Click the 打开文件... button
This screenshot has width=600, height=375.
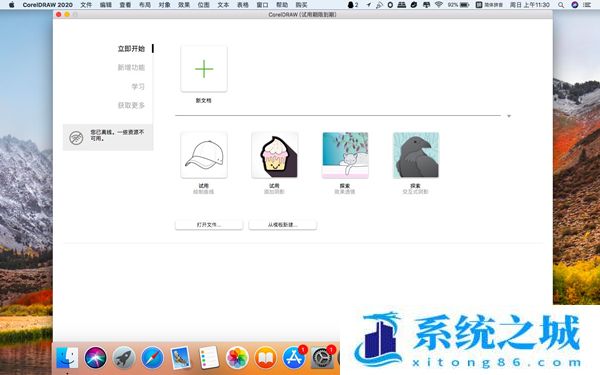point(209,225)
